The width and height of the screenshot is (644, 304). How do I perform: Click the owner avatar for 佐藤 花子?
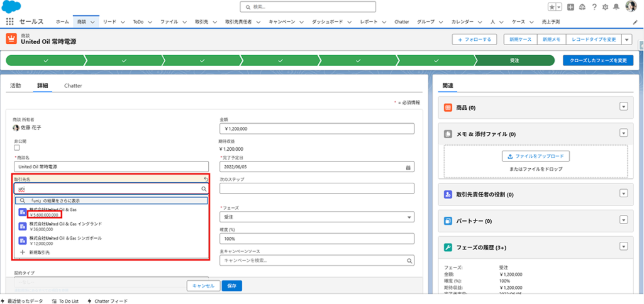(16, 128)
